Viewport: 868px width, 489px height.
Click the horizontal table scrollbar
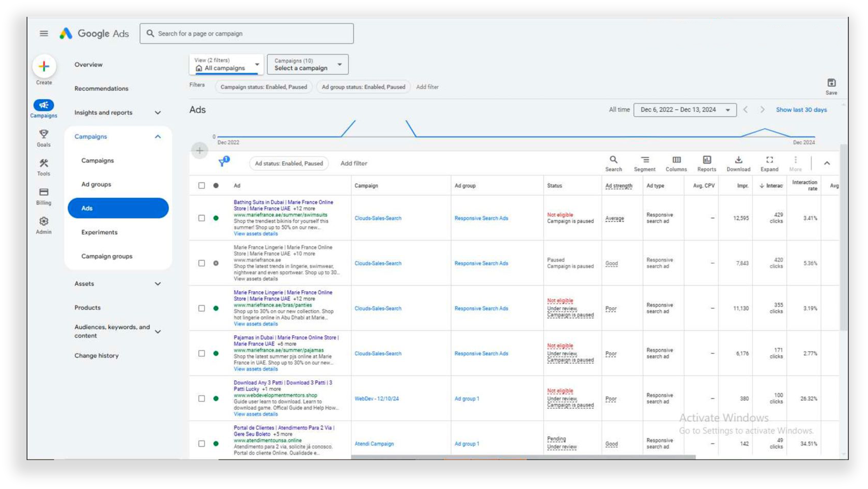[523, 457]
